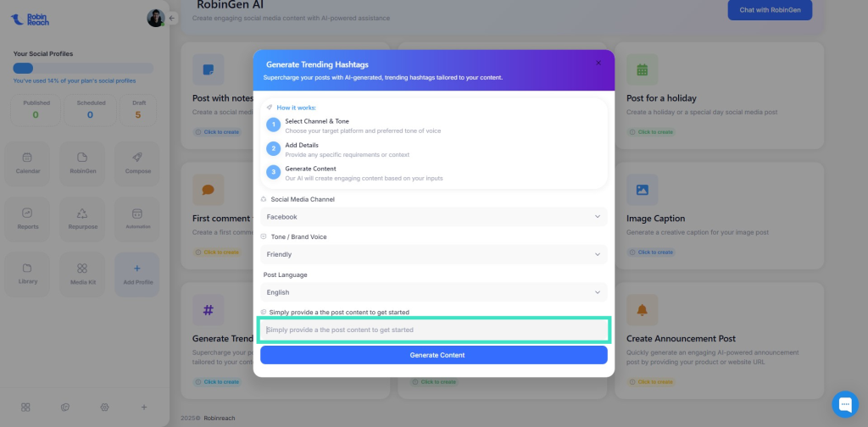
Task: Open the Repurpose sidebar tile
Action: (82, 219)
